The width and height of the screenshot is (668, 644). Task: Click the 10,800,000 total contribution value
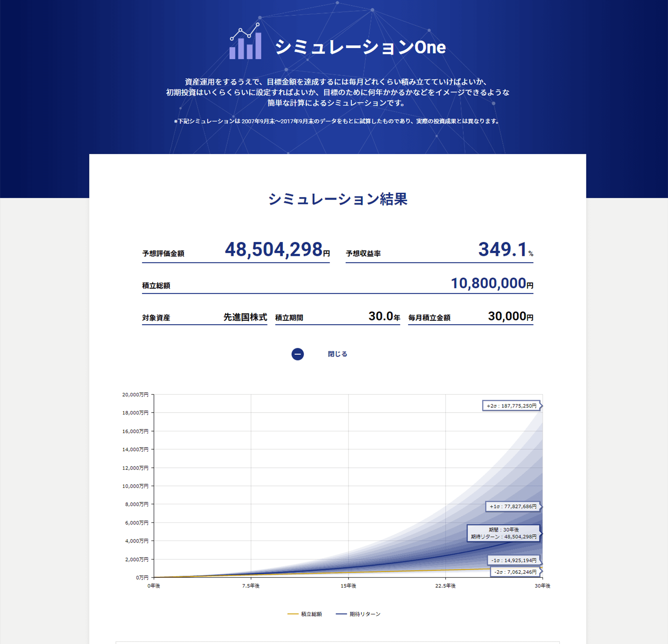coord(488,283)
